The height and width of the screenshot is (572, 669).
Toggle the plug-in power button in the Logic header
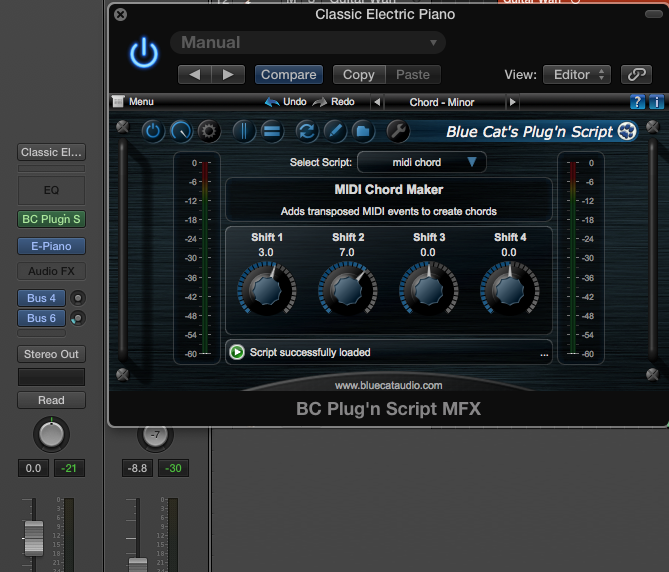[144, 53]
